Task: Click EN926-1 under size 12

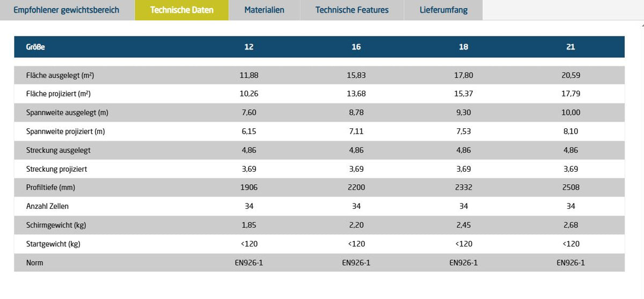Action: click(249, 263)
